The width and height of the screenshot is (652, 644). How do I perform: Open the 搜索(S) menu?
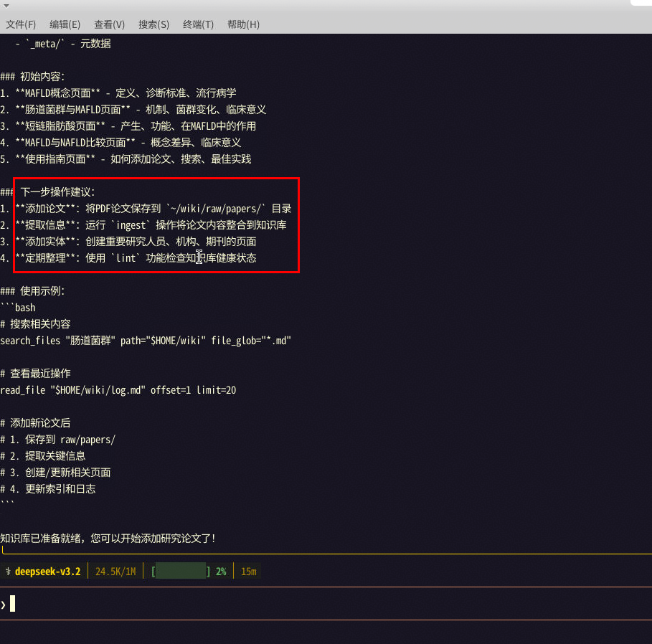coord(153,24)
